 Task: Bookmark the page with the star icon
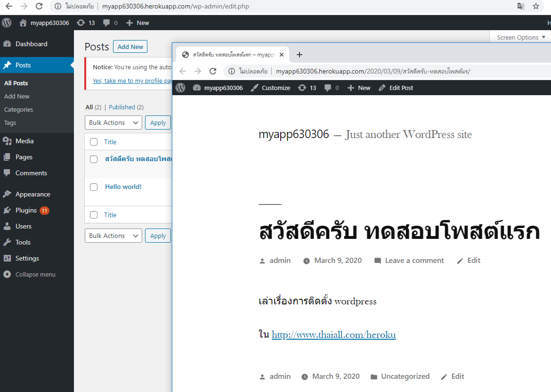(x=536, y=7)
